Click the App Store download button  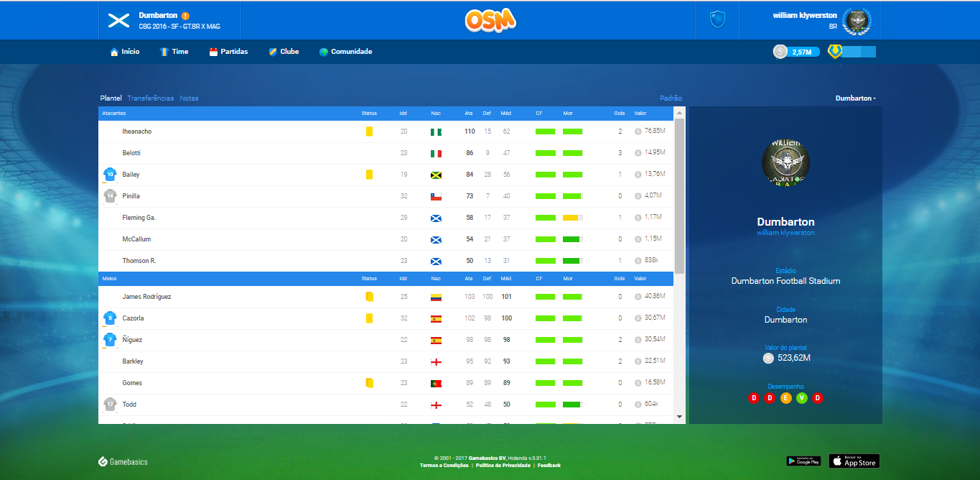[854, 461]
